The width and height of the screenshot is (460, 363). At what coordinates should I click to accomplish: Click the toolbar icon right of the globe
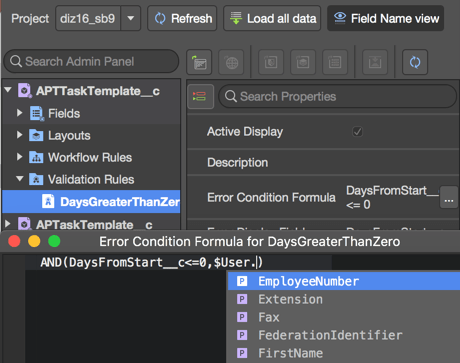click(x=271, y=62)
